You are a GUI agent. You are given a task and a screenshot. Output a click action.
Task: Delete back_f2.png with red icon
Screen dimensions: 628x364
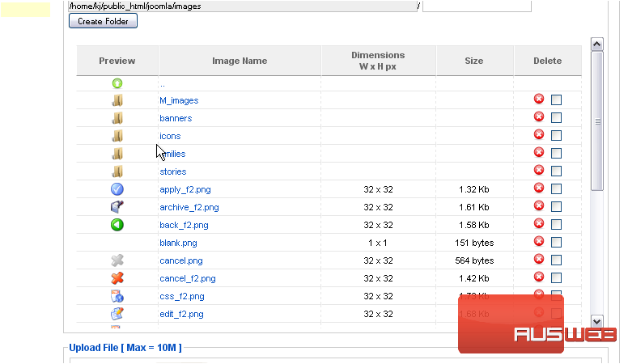pyautogui.click(x=539, y=223)
